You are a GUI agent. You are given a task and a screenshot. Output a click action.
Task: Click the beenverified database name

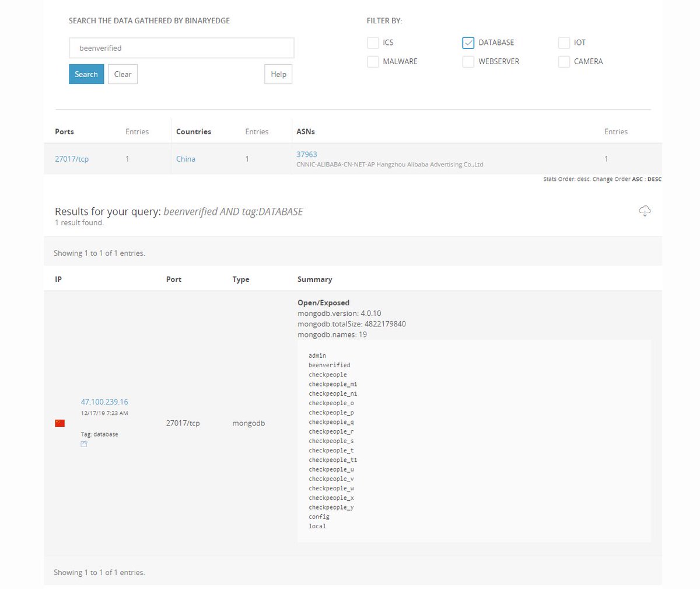coord(330,365)
